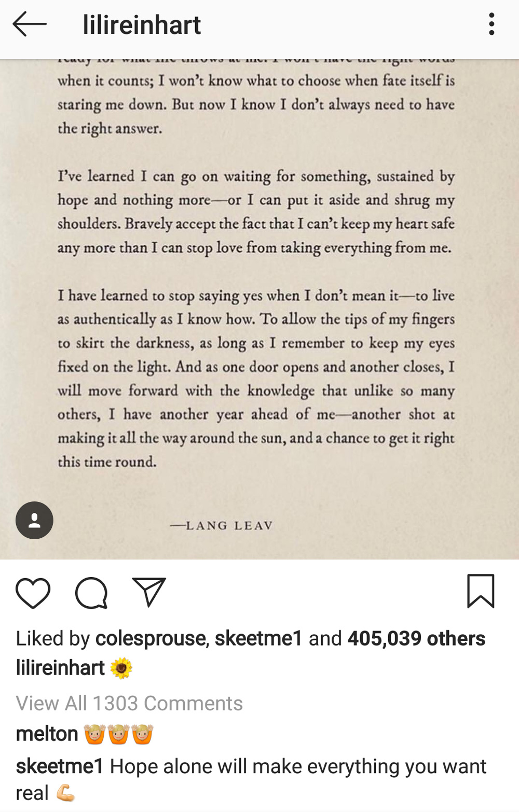Screen dimensions: 519x812
Task: Open skeetme1's profile in liked by line
Action: pyautogui.click(x=258, y=638)
